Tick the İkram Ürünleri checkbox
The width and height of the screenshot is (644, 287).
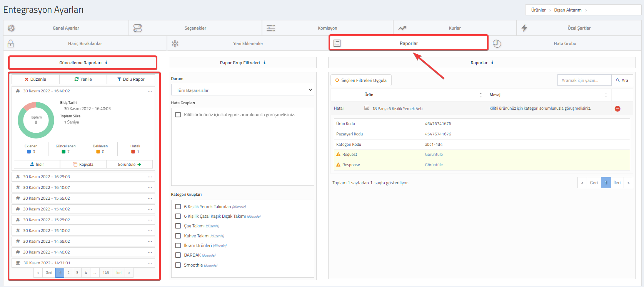coord(178,245)
